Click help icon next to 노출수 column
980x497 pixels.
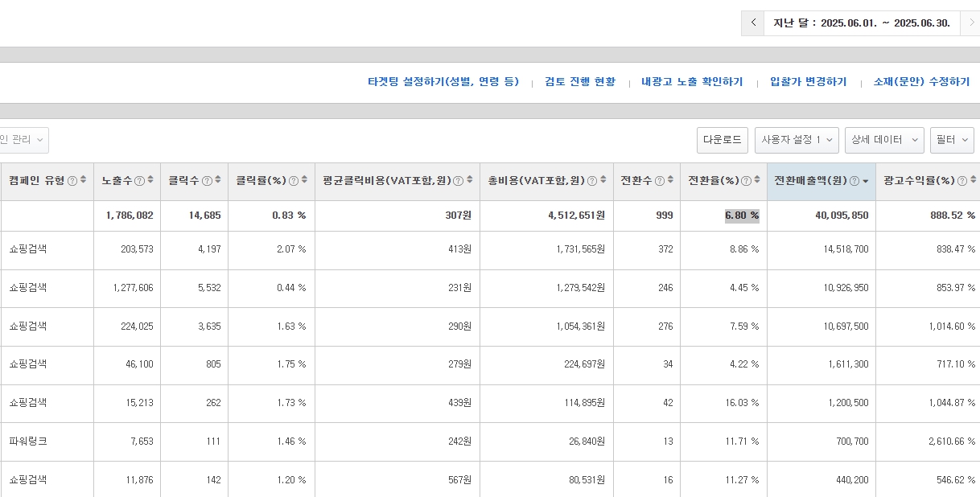139,181
